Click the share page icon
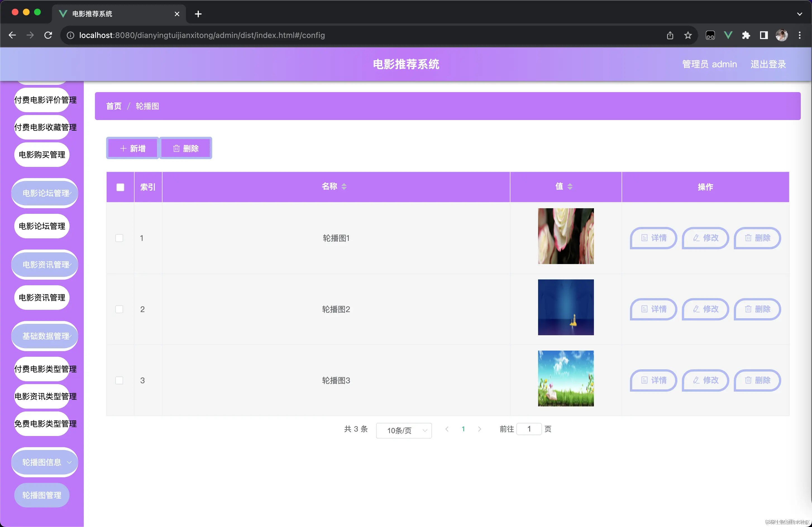This screenshot has height=527, width=812. [x=670, y=35]
